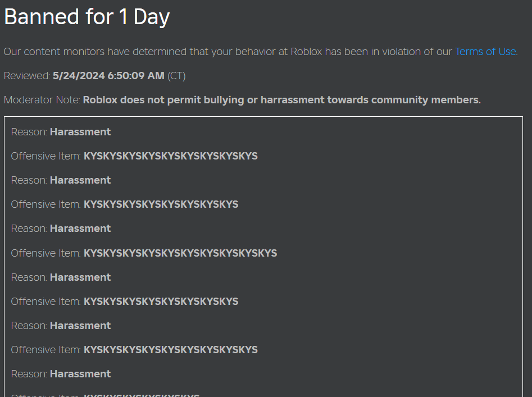Click the bold moderator note about bullying
The height and width of the screenshot is (397, 532).
pos(281,101)
